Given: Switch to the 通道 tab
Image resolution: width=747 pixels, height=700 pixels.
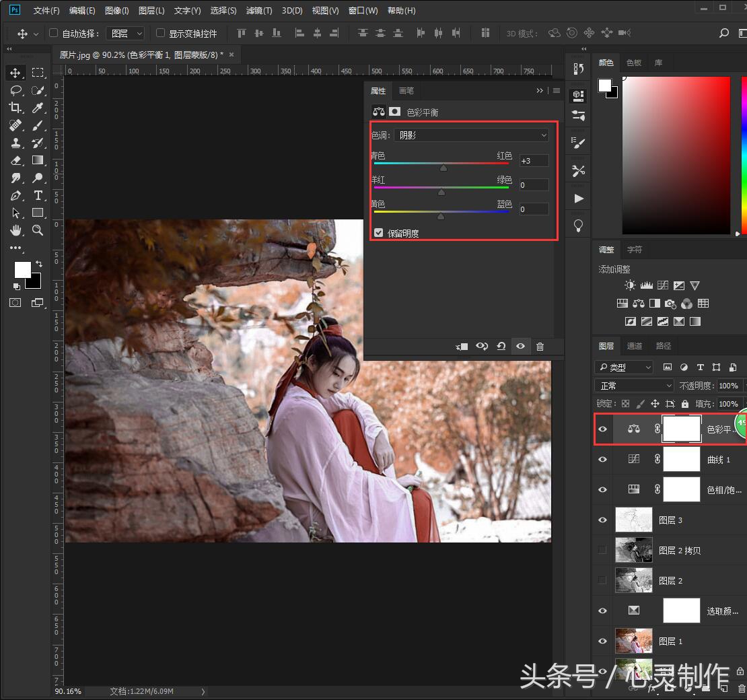Looking at the screenshot, I should click(x=634, y=345).
